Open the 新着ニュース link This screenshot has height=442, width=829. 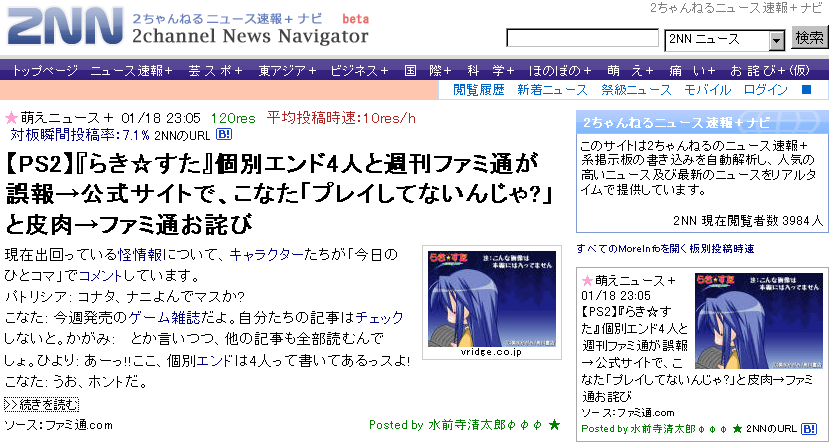[x=552, y=90]
